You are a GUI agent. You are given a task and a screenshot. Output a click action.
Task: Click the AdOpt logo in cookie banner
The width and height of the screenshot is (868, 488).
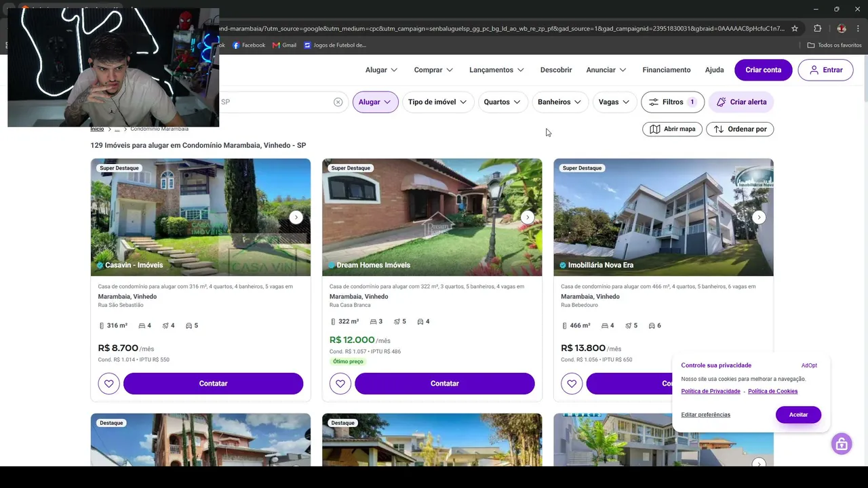tap(809, 365)
